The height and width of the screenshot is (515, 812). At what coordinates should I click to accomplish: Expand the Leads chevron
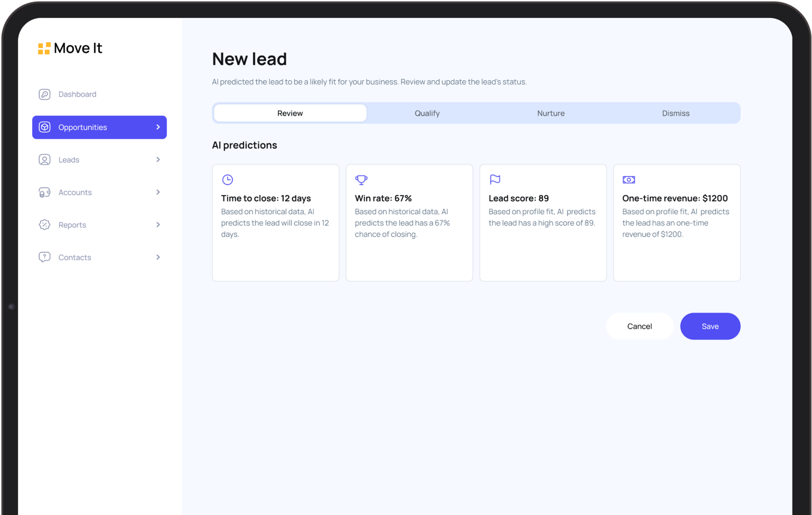pyautogui.click(x=158, y=160)
